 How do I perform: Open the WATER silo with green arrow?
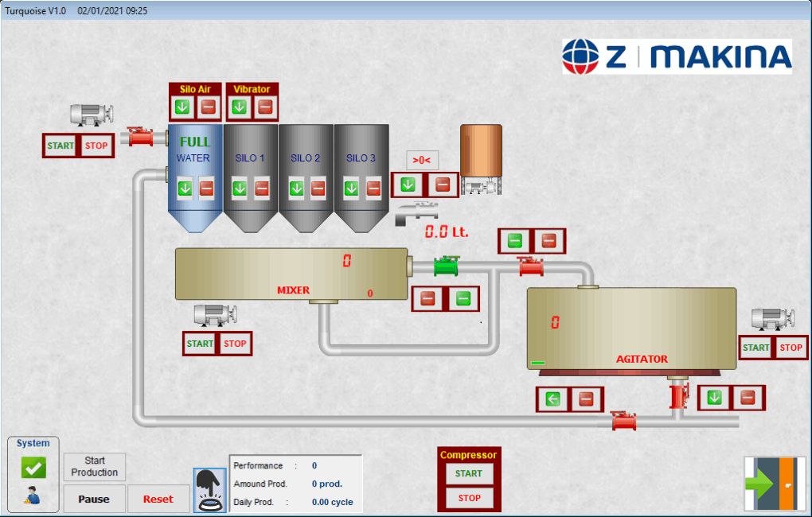click(185, 189)
